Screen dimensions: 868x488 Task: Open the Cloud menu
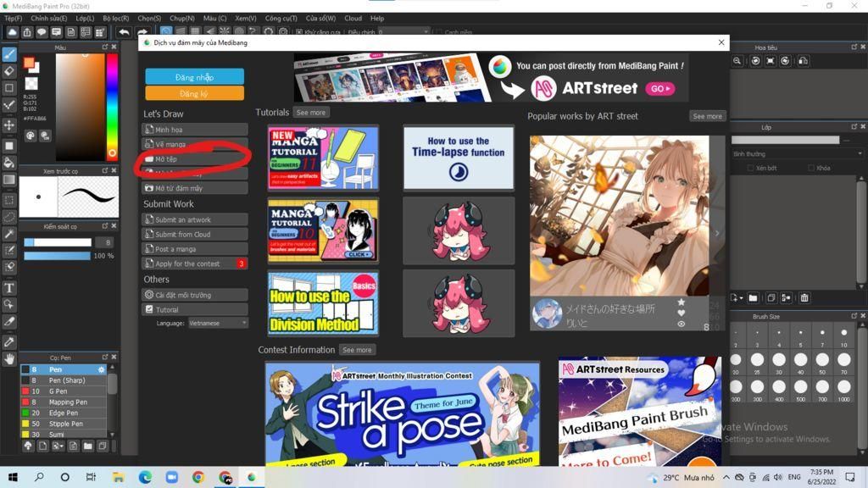click(353, 19)
